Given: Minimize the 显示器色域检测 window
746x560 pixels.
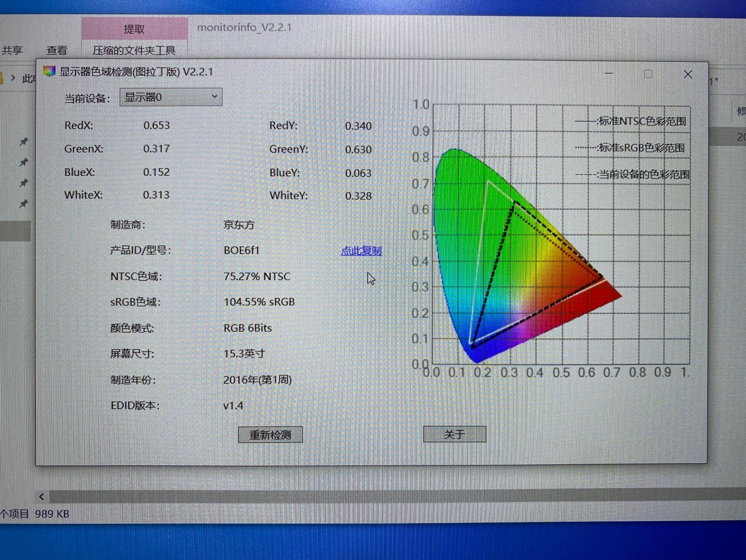Looking at the screenshot, I should 609,74.
